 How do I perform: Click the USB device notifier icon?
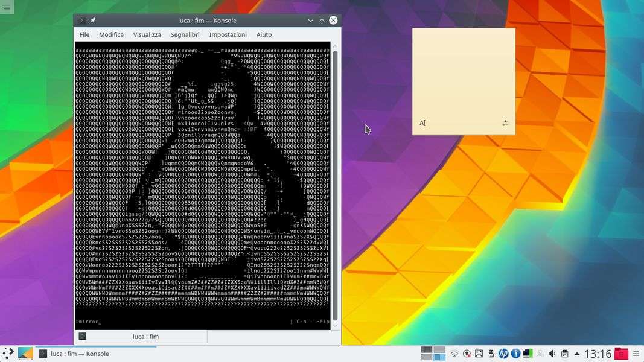point(491,354)
